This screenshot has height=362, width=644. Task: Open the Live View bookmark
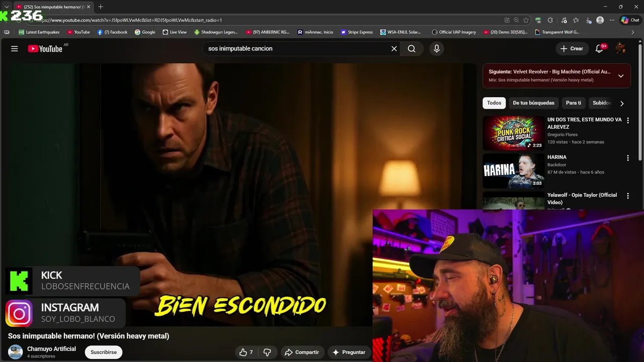(175, 32)
